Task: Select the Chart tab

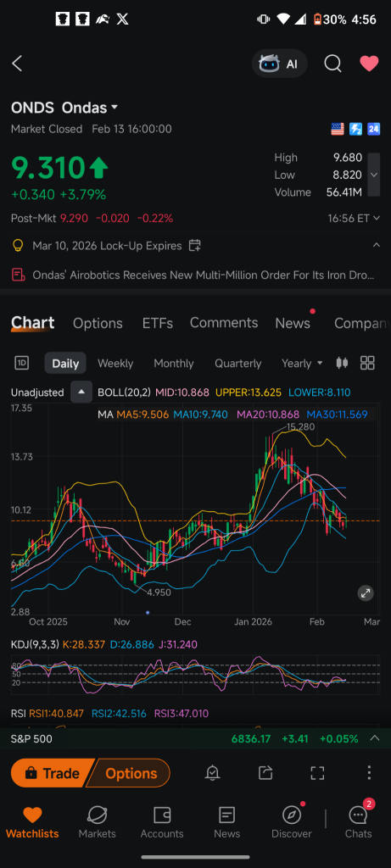Action: tap(33, 323)
